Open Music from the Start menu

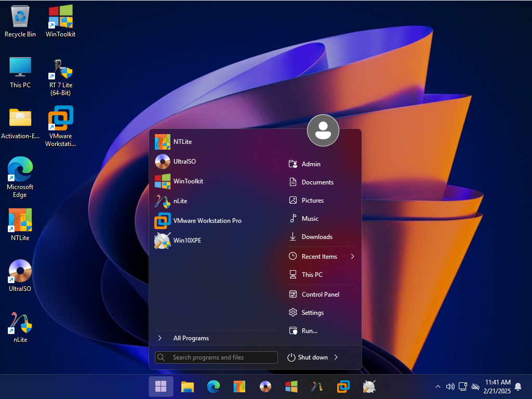pos(321,219)
